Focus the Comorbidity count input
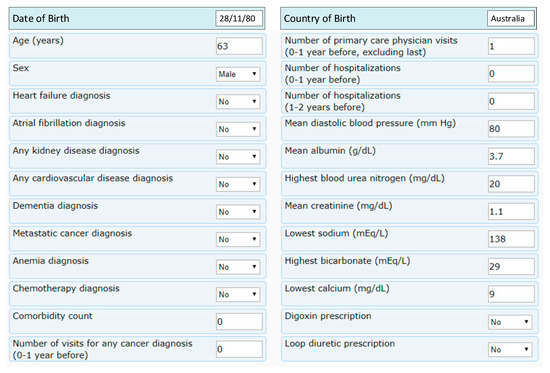550x373 pixels. click(x=239, y=322)
